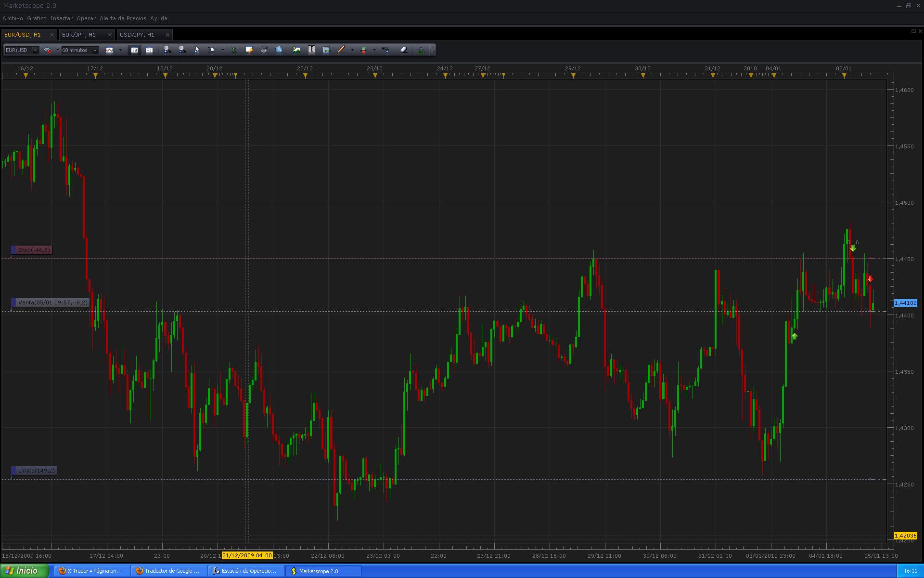Open the Gráfico menu
The height and width of the screenshot is (578, 924).
[x=37, y=18]
